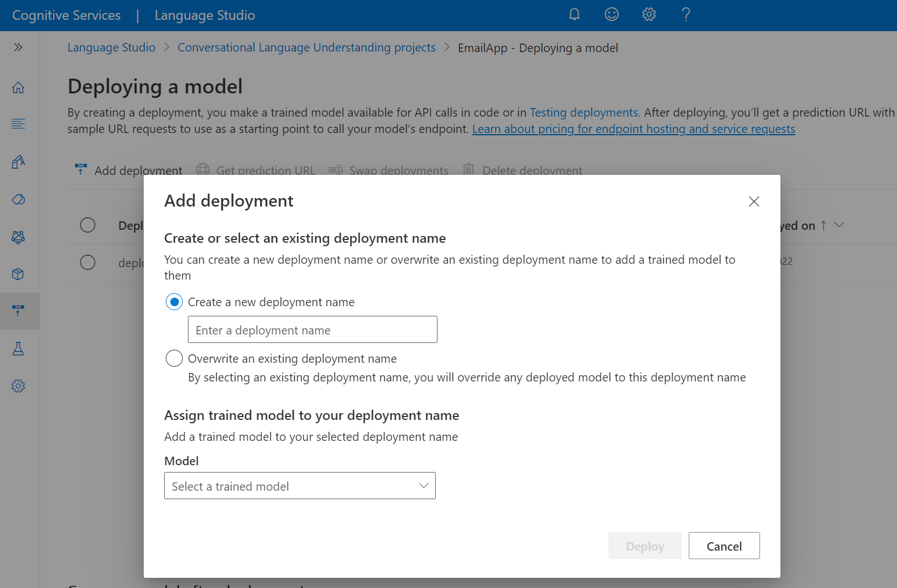Viewport: 897px width, 588px height.
Task: Click Get prediction URL in toolbar
Action: point(256,170)
